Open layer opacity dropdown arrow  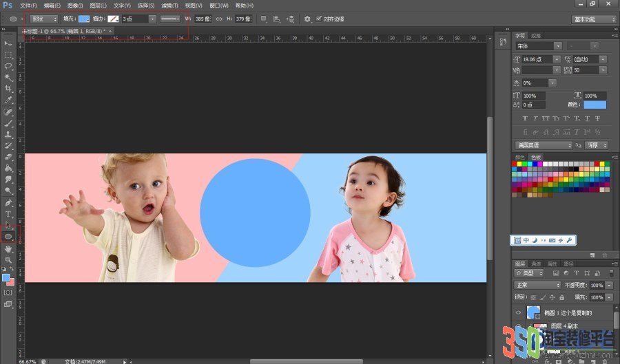610,285
